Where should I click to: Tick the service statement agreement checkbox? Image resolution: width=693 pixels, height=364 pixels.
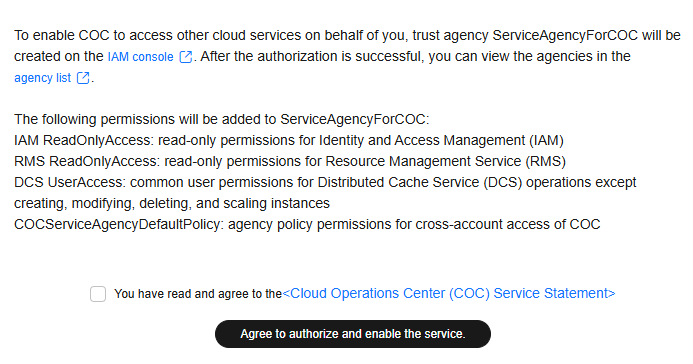[x=98, y=294]
